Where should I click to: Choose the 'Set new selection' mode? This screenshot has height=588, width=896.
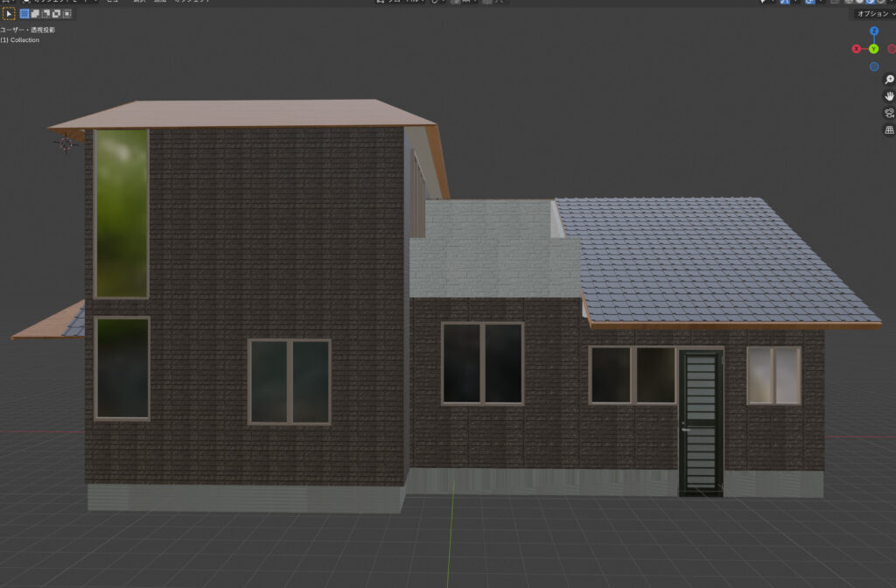coord(24,14)
